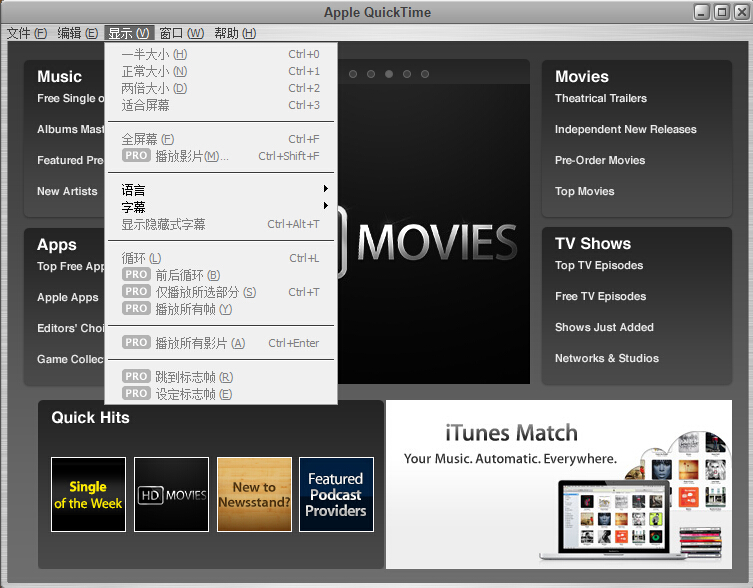Toggle PRO 播放所有帧 (Y) option
The width and height of the screenshot is (753, 588).
[x=221, y=309]
